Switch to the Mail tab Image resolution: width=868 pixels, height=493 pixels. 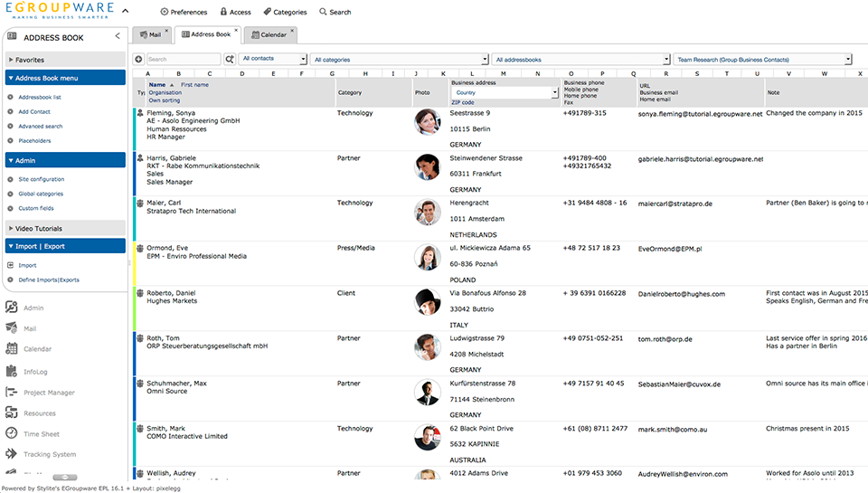coord(150,34)
